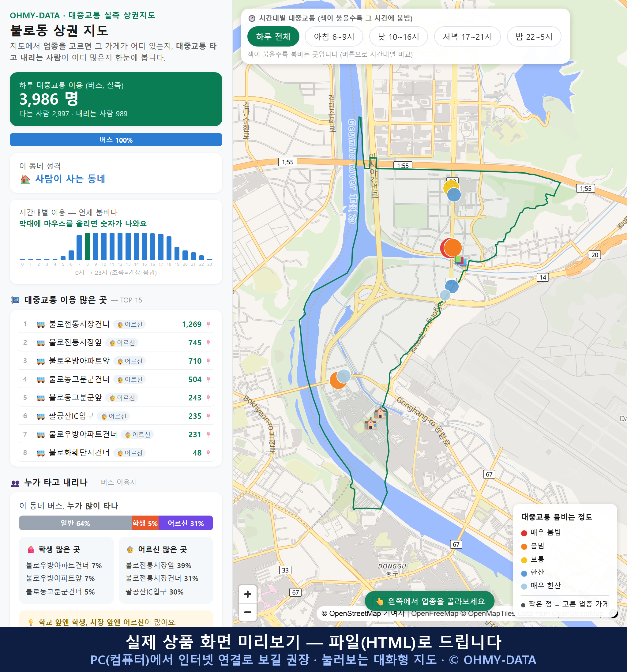Click bus icon beside 불로동고분군건너

40,380
